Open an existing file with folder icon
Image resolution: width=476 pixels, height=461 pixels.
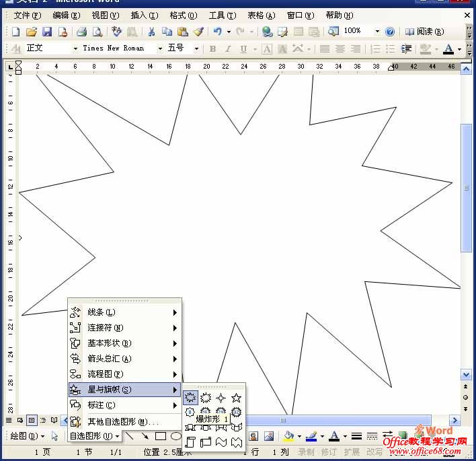click(x=32, y=32)
